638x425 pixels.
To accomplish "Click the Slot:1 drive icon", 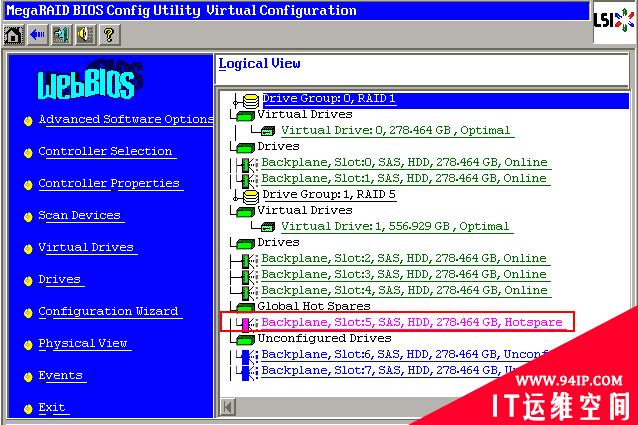I will click(x=248, y=180).
